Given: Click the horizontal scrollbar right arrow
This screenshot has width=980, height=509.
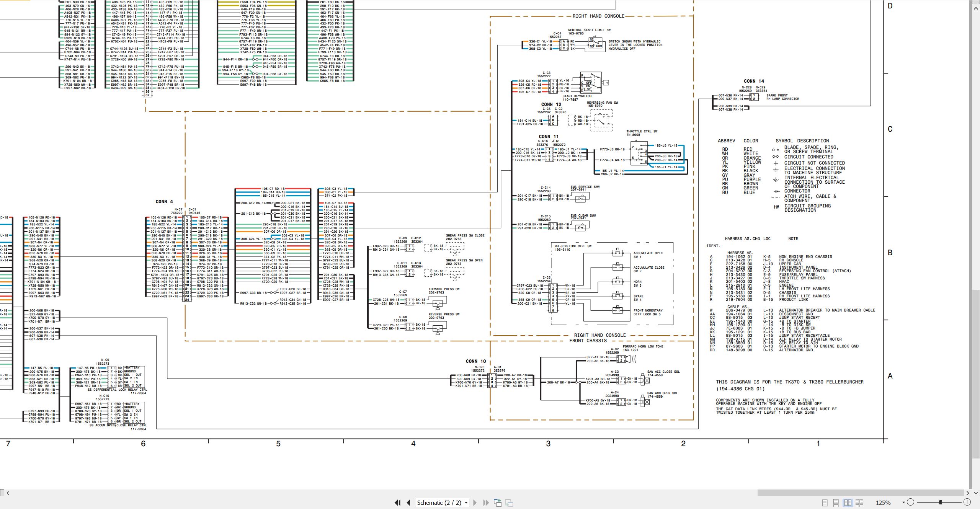Looking at the screenshot, I should pyautogui.click(x=968, y=493).
